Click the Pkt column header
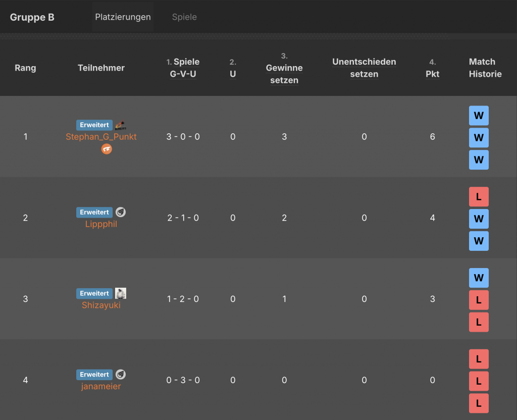The image size is (517, 420). (432, 74)
